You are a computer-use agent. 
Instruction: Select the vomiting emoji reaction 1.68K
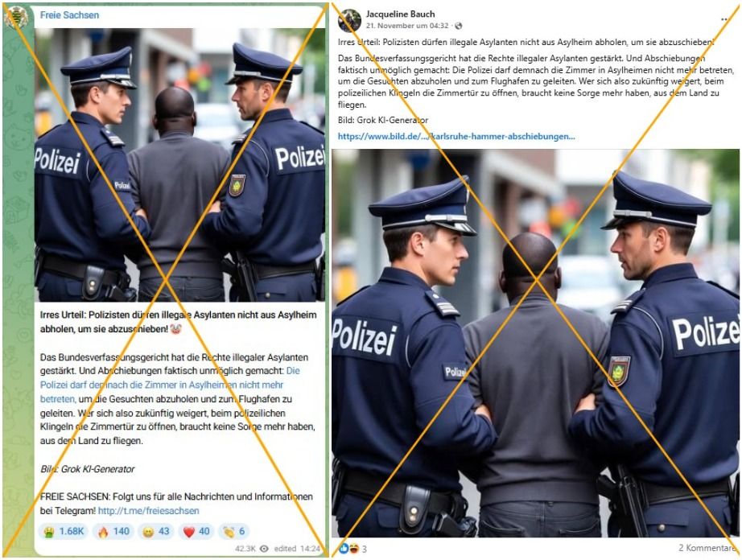point(63,531)
